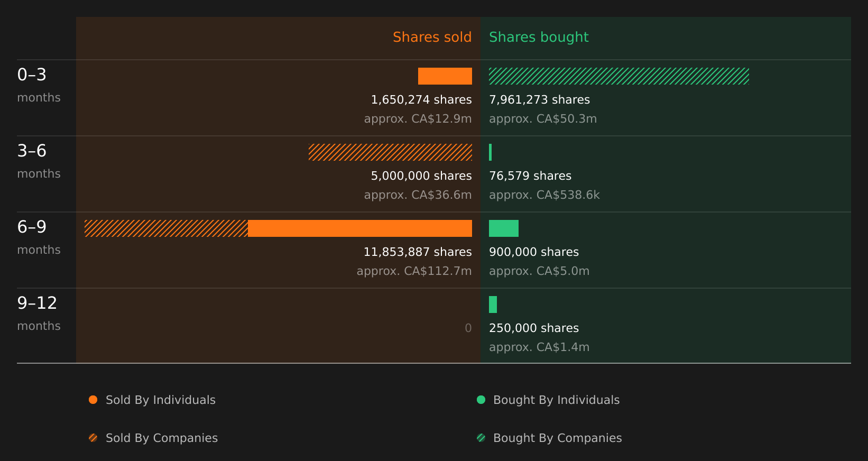Select the Sold By Companies legend label
The image size is (868, 461).
coord(162,438)
